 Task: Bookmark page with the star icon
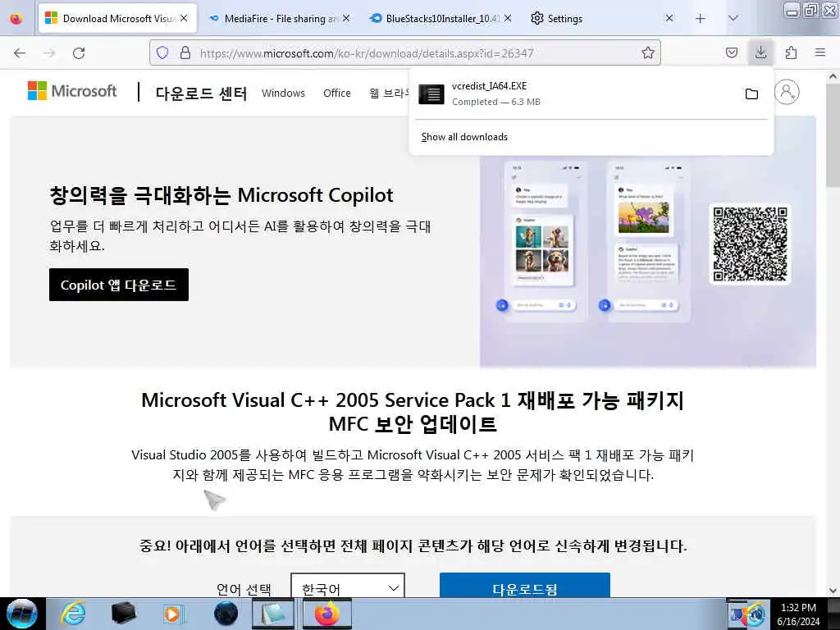click(648, 52)
